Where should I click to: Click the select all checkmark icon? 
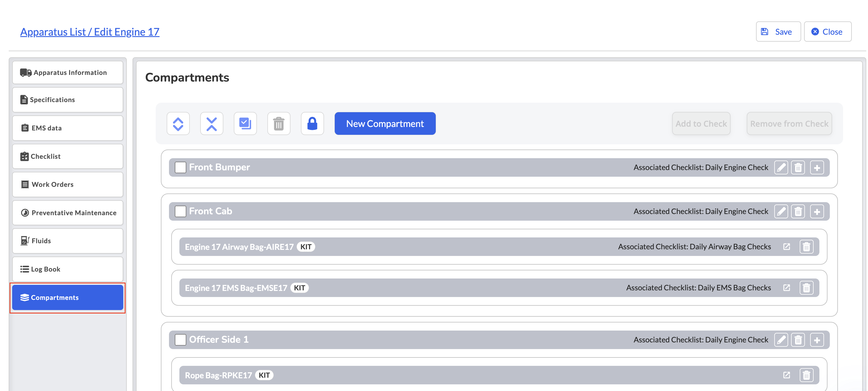(245, 123)
